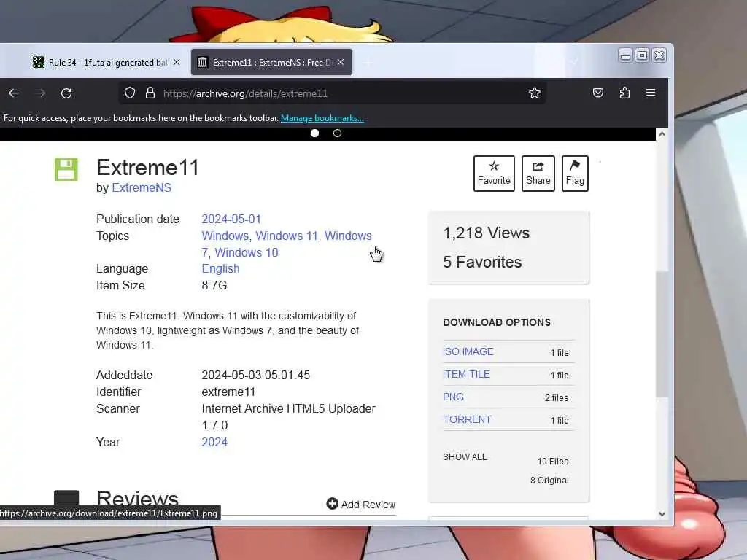Close the Rule 34 tab
The height and width of the screenshot is (560, 747).
point(177,63)
